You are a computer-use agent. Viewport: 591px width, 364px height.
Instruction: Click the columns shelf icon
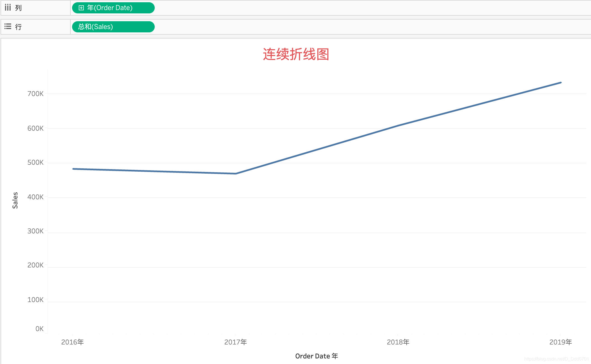point(8,8)
